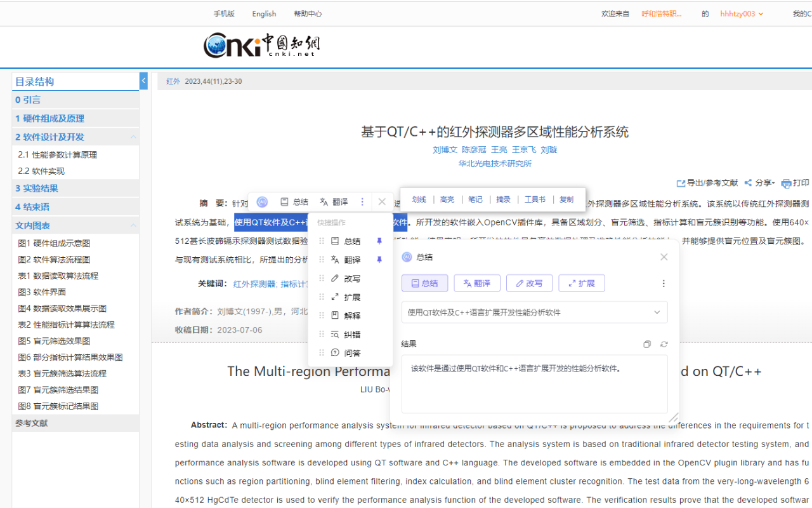Open 图5 盲元筛选效果图
The image size is (812, 508).
click(54, 341)
